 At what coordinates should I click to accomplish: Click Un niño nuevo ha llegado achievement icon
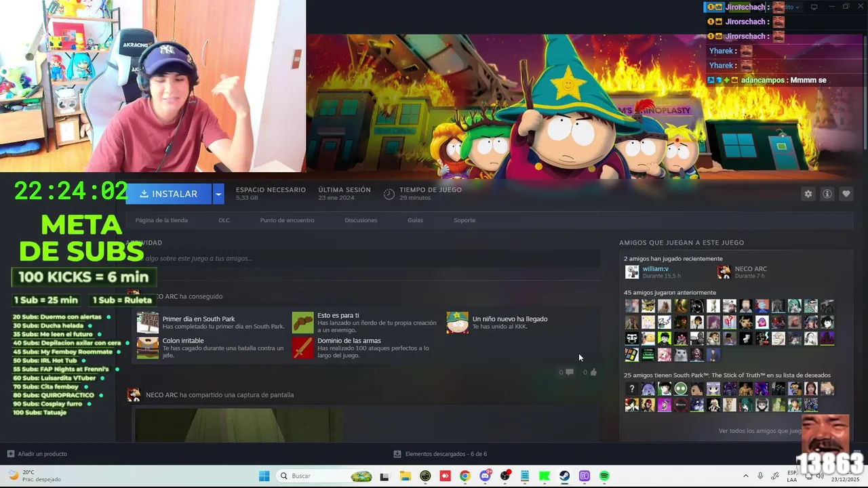pyautogui.click(x=457, y=323)
